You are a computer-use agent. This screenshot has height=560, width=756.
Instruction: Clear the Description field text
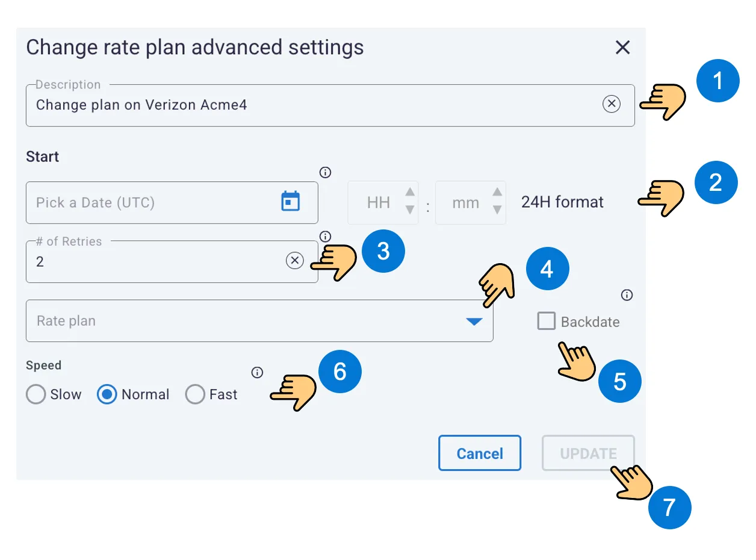(x=611, y=104)
